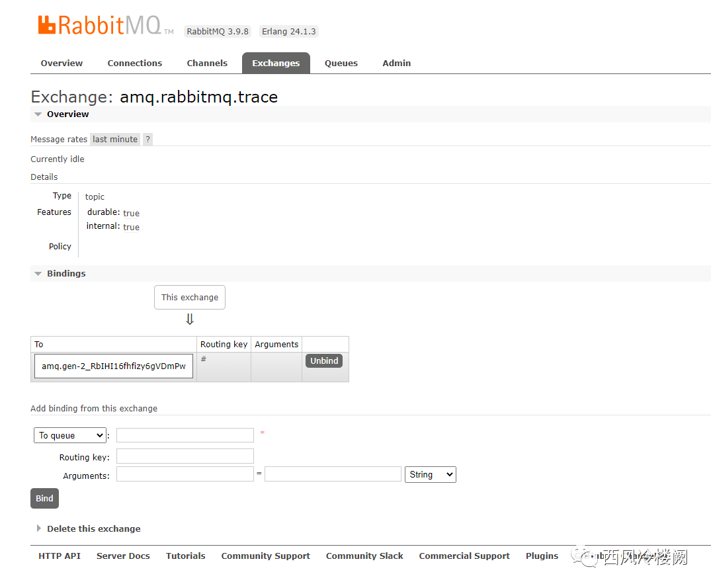Focus the Arguments key input field
This screenshot has width=711, height=588.
pyautogui.click(x=185, y=474)
